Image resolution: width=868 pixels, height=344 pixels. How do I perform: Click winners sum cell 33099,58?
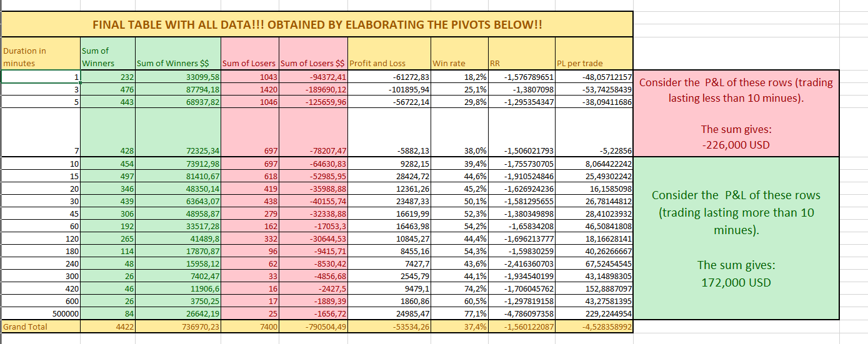coord(178,77)
